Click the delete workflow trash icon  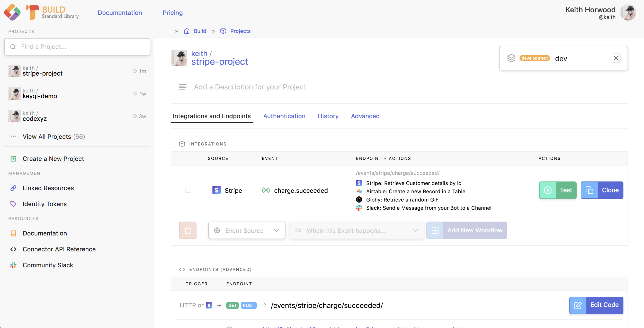click(x=187, y=230)
